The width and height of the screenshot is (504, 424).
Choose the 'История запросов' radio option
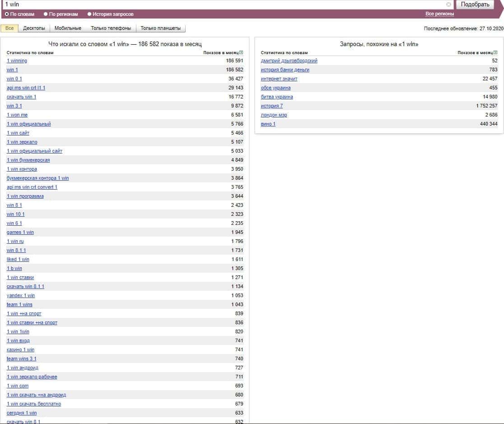coord(89,14)
